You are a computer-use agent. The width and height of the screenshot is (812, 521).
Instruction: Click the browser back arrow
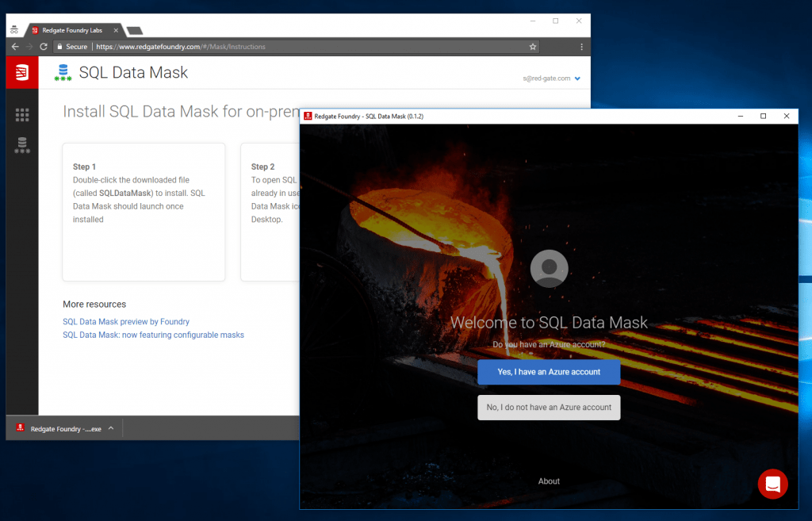tap(14, 47)
